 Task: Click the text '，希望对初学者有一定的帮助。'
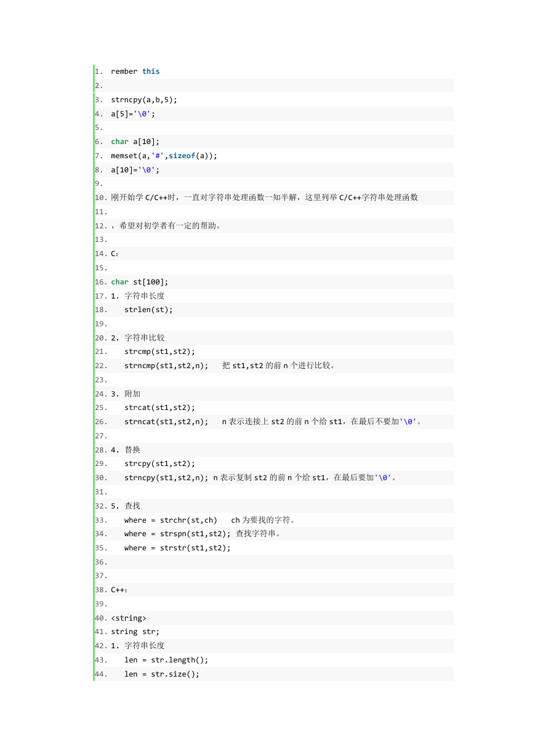point(166,226)
